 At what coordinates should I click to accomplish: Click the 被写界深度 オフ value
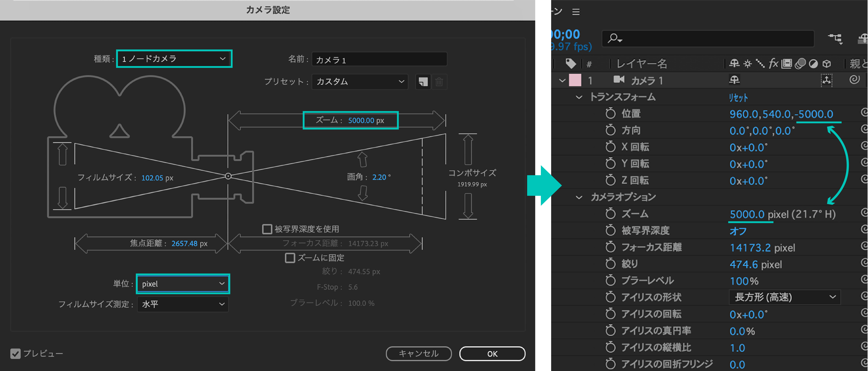[738, 231]
